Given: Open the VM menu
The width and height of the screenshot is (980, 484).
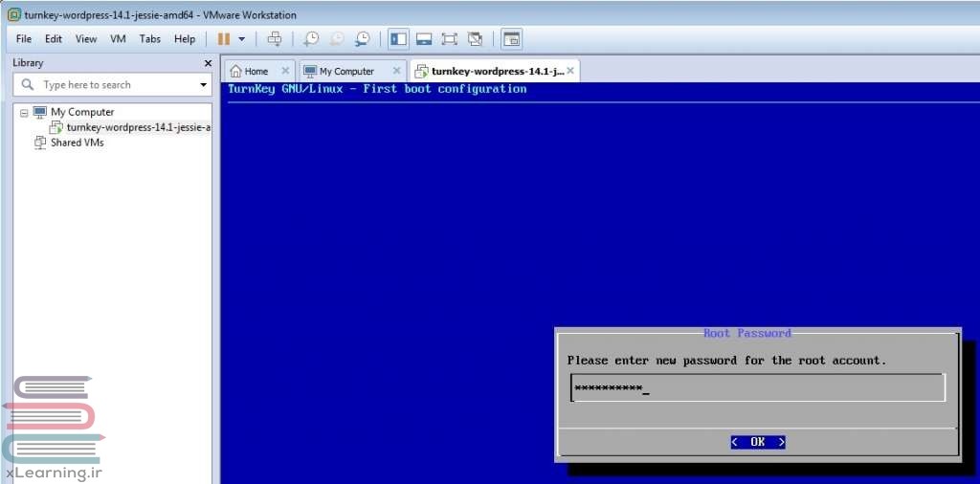Looking at the screenshot, I should [x=118, y=39].
